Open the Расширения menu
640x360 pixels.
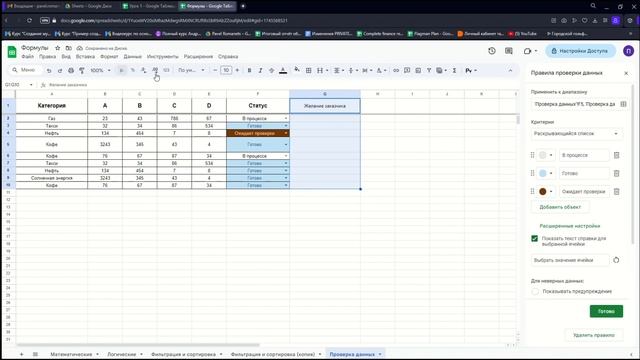(198, 57)
